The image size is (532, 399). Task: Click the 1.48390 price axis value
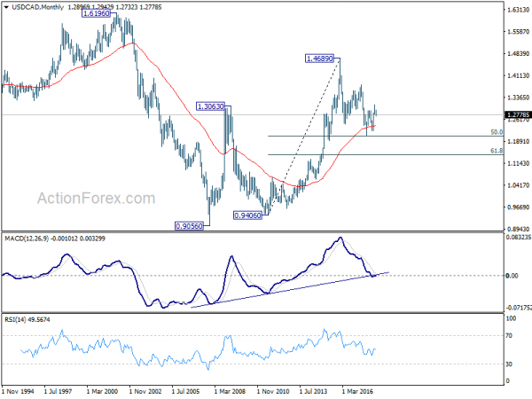(518, 54)
